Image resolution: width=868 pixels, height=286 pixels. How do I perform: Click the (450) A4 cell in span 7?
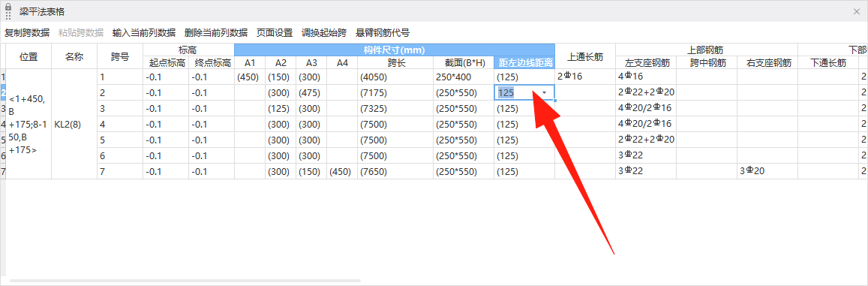tap(342, 171)
